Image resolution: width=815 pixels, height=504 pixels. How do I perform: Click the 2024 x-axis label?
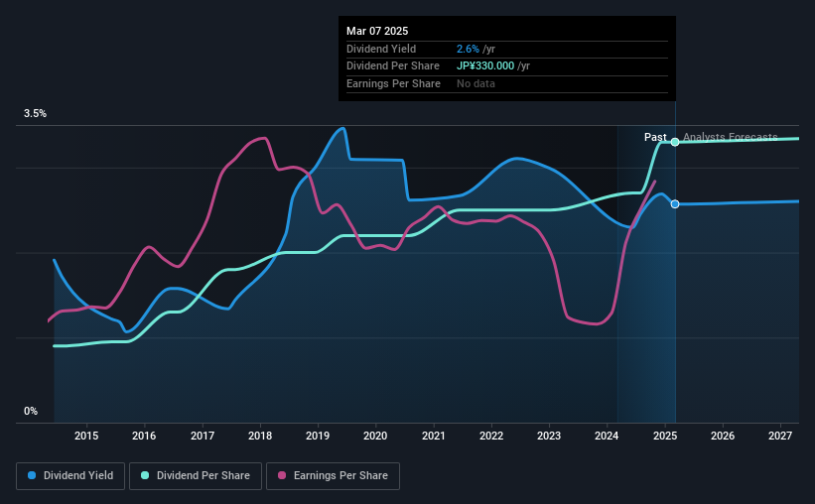coord(607,436)
